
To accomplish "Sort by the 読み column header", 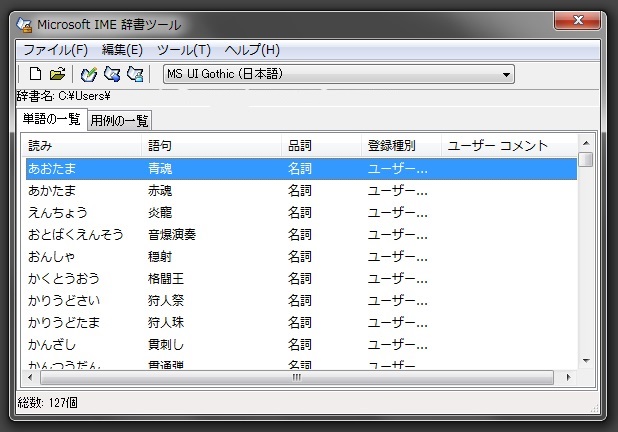I will click(x=82, y=145).
